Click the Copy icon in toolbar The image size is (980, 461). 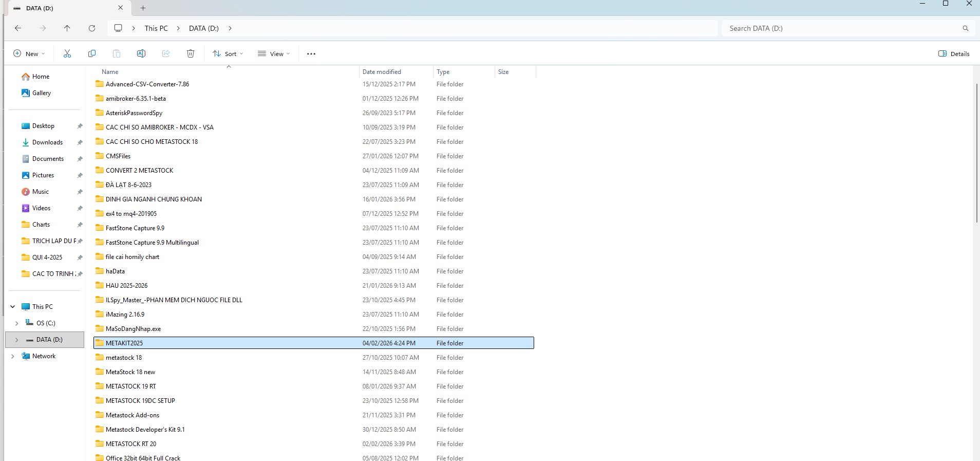[x=92, y=53]
